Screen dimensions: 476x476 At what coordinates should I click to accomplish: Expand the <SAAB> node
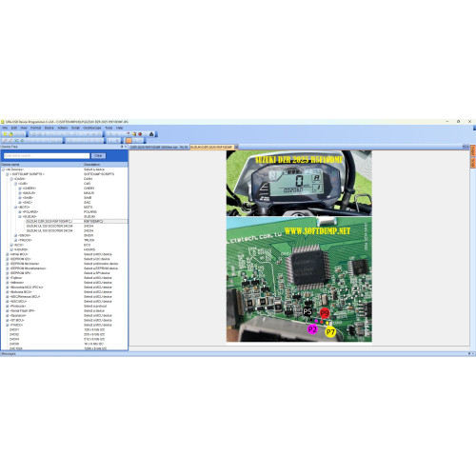20,198
